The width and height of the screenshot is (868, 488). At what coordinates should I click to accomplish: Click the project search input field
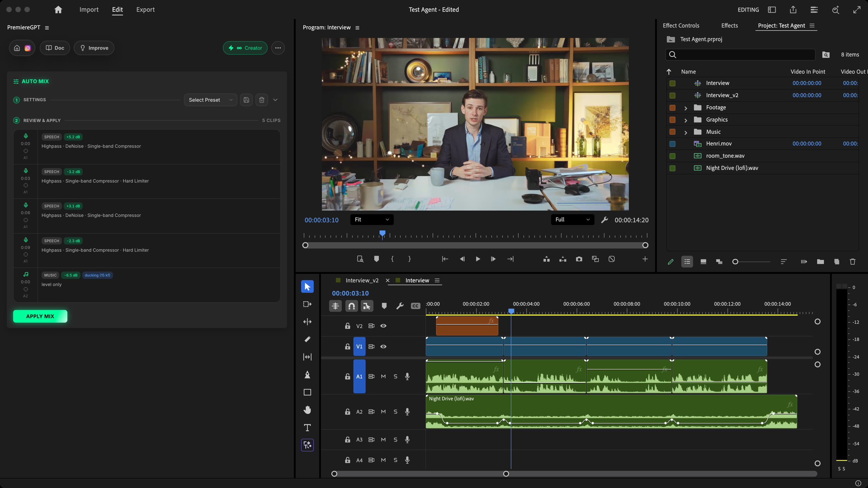click(741, 55)
